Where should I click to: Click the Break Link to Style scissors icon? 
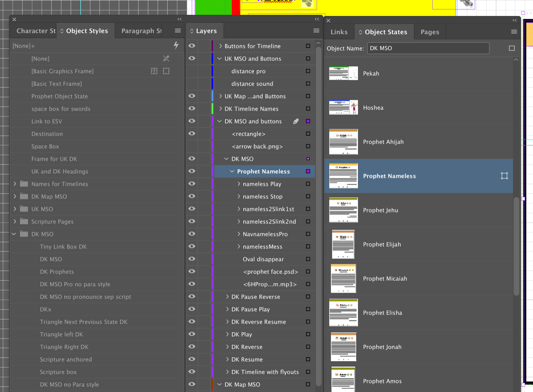(166, 58)
